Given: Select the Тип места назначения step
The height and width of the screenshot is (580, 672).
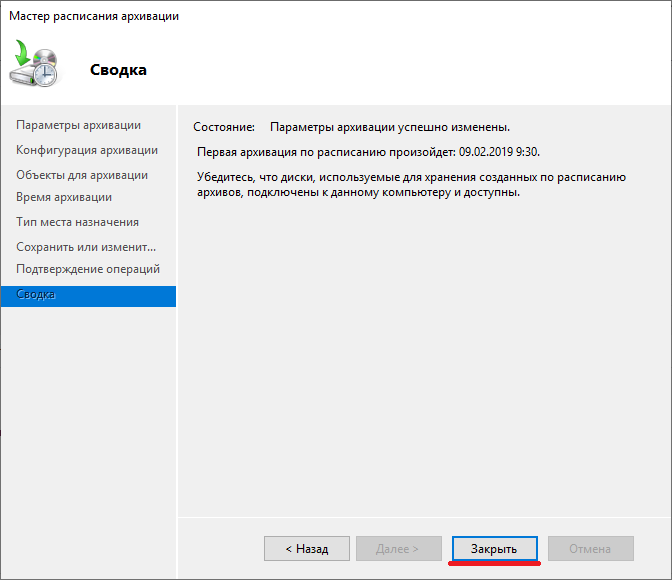Looking at the screenshot, I should (78, 222).
